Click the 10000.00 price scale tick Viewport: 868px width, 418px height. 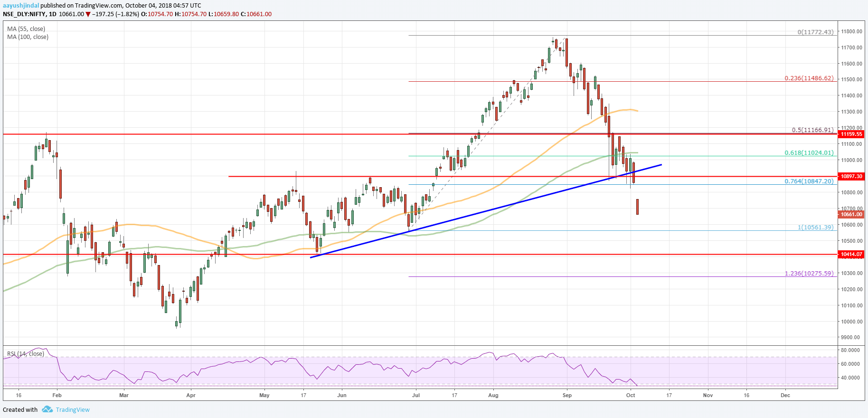(x=851, y=322)
